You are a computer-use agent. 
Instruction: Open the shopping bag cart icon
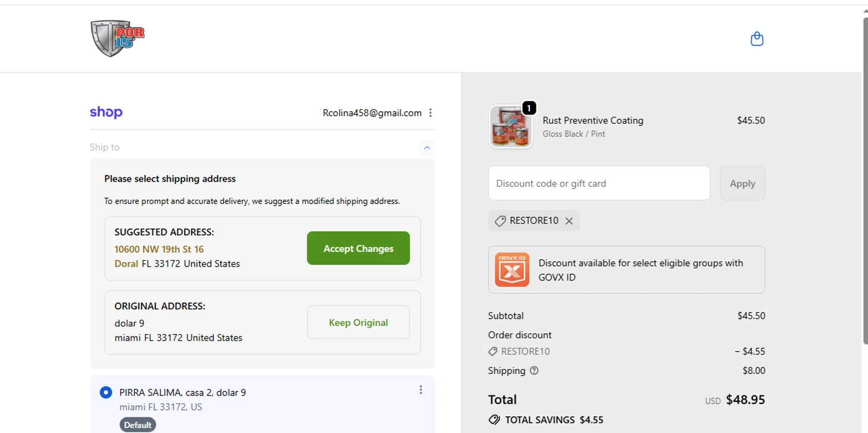(757, 39)
